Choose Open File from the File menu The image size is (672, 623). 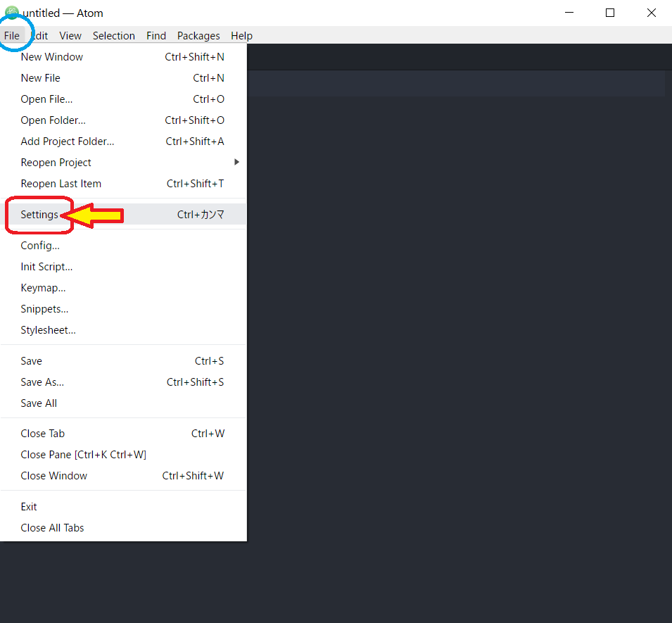[46, 99]
